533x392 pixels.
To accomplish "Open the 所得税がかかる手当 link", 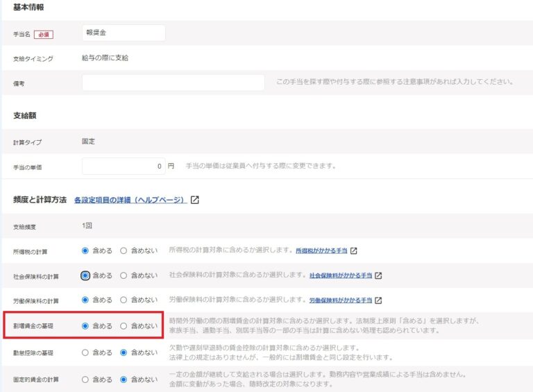I will tap(321, 250).
